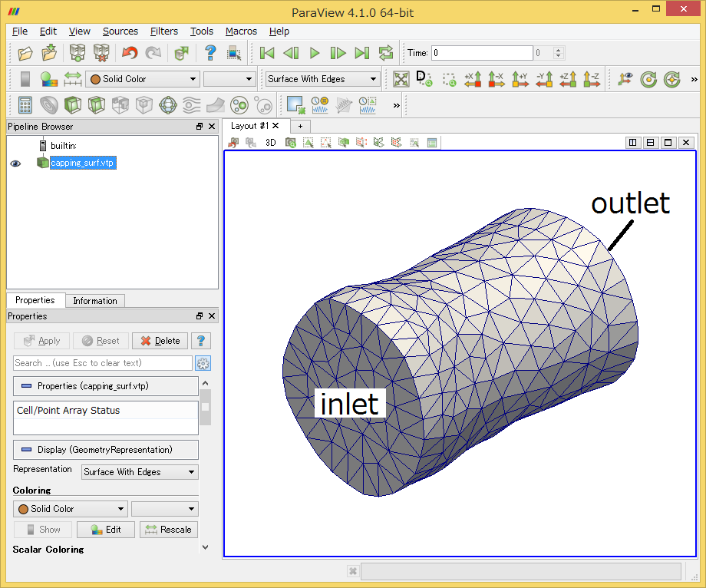Click the Open file folder icon
706x588 pixels.
[x=25, y=53]
